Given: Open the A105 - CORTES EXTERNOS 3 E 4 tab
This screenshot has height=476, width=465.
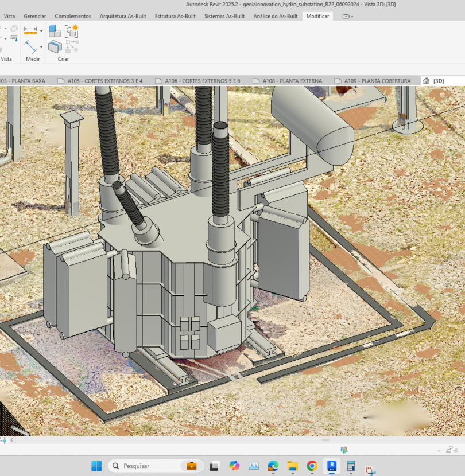Looking at the screenshot, I should coord(100,81).
